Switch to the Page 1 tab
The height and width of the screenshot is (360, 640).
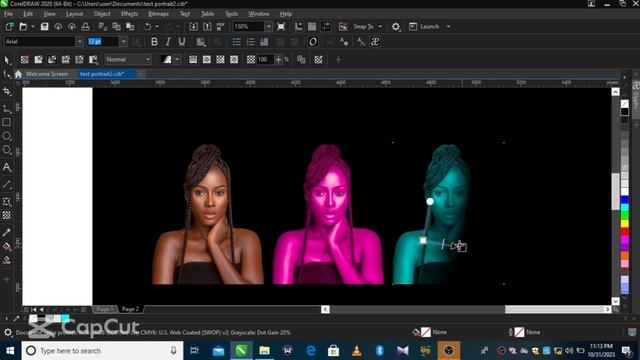click(x=104, y=309)
